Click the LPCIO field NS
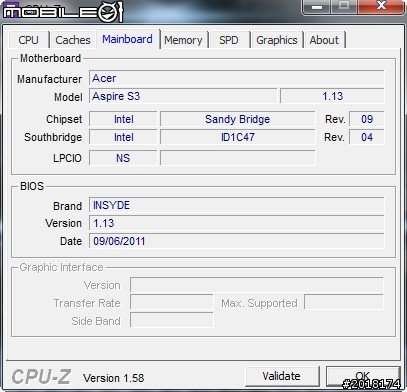This screenshot has width=407, height=392. (x=123, y=158)
